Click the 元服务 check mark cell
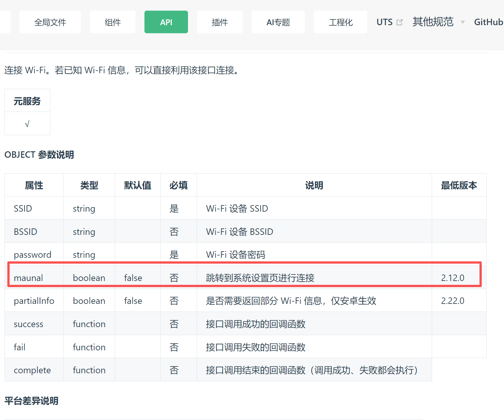Screen dimensions: 504x420 click(27, 124)
